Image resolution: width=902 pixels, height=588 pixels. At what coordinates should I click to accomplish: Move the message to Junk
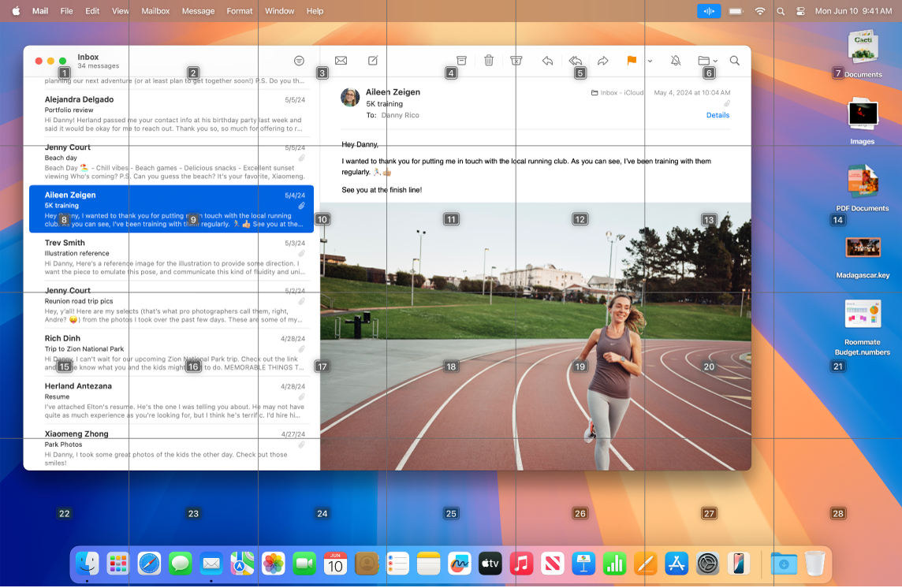pyautogui.click(x=516, y=60)
